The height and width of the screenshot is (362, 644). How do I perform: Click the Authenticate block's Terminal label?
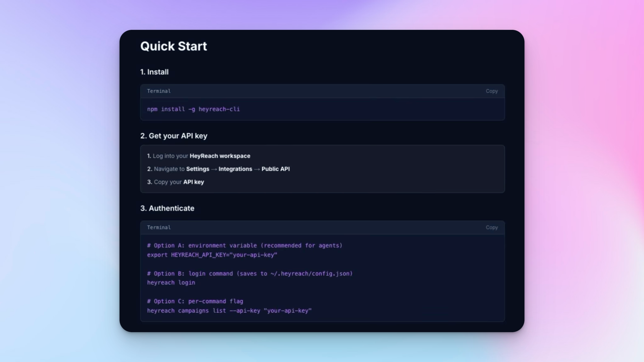(159, 228)
